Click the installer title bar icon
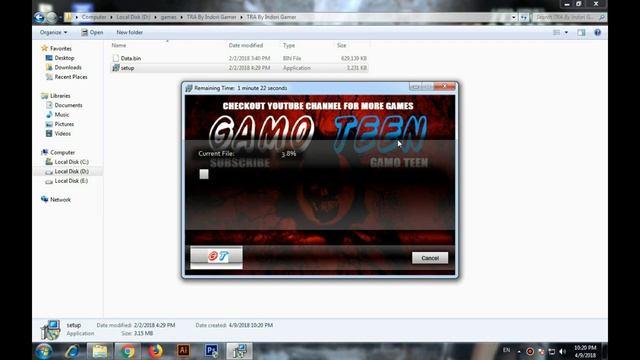 click(189, 88)
